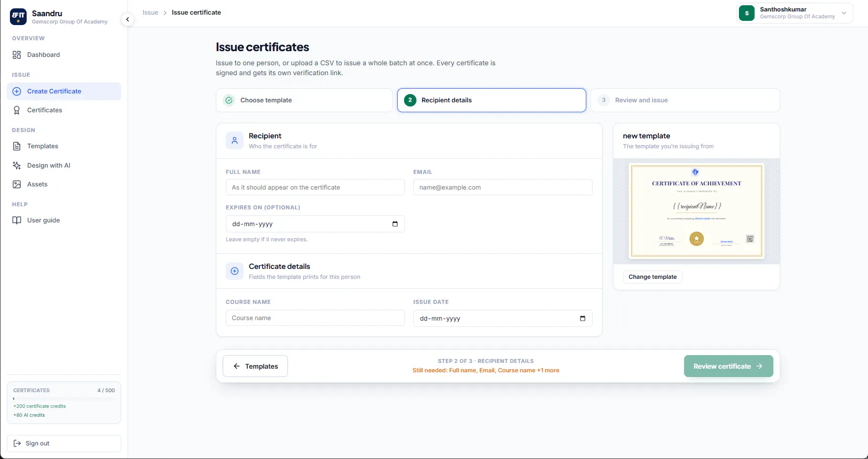Click the Templates document icon
Viewport: 868px width, 459px height.
(17, 146)
